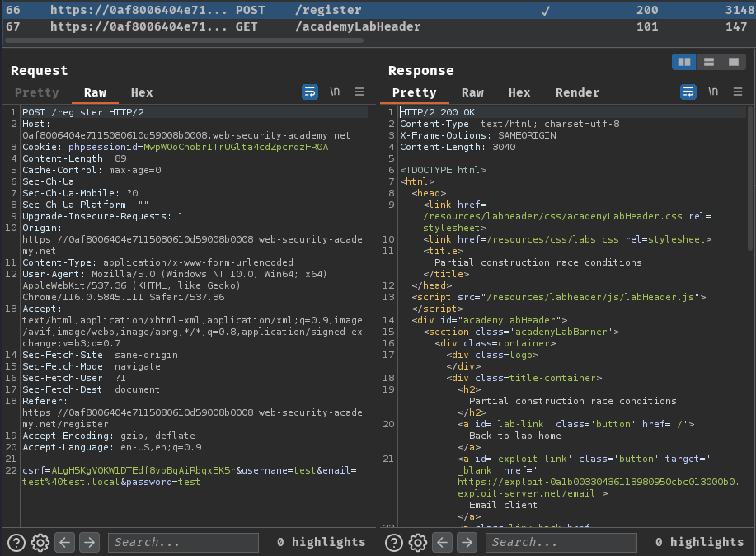Screen dimensions: 756x556
Task: Click the 'POST /register HTTP/2' request line
Action: [83, 112]
